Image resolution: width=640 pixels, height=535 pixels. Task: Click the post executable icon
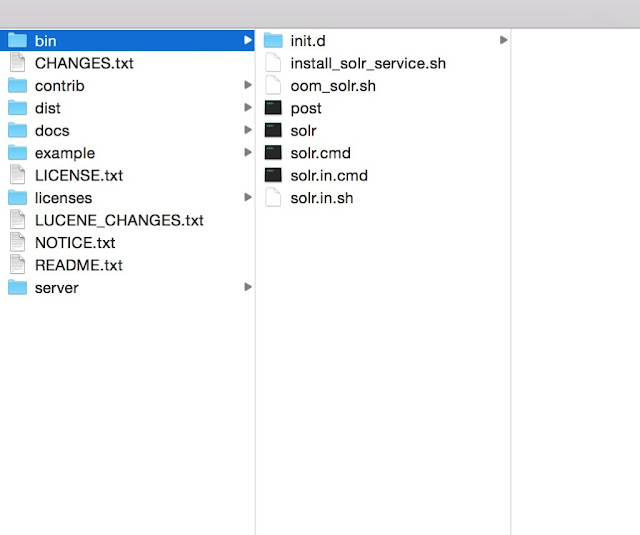click(x=273, y=108)
